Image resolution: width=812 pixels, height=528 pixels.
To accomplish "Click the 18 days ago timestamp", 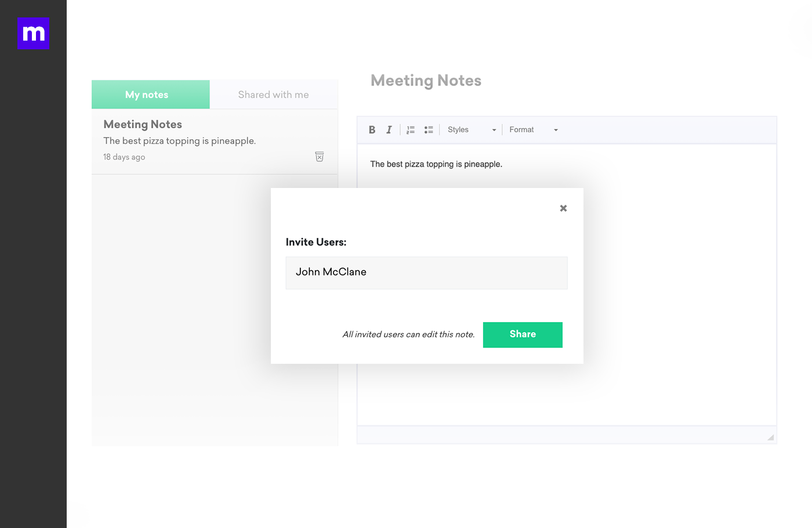I will coord(124,157).
